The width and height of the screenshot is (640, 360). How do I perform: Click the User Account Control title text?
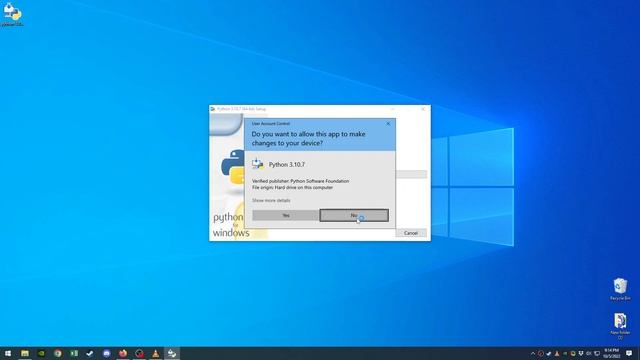point(271,123)
